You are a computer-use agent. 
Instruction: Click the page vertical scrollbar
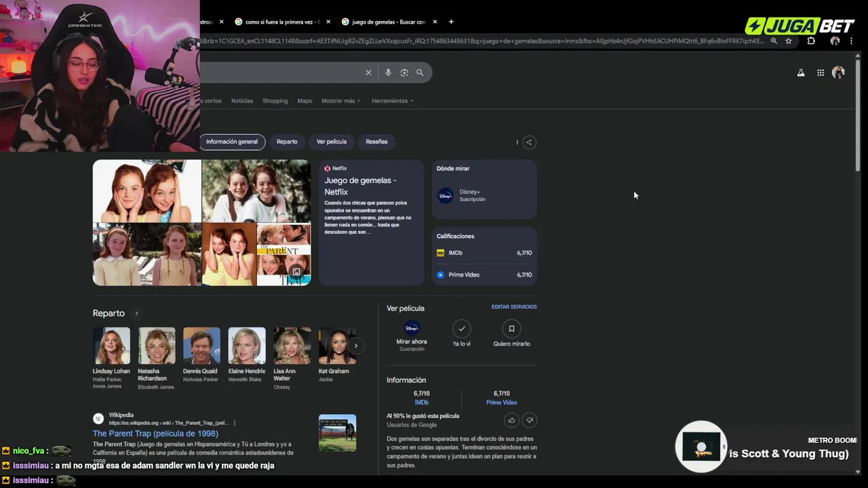[858, 115]
